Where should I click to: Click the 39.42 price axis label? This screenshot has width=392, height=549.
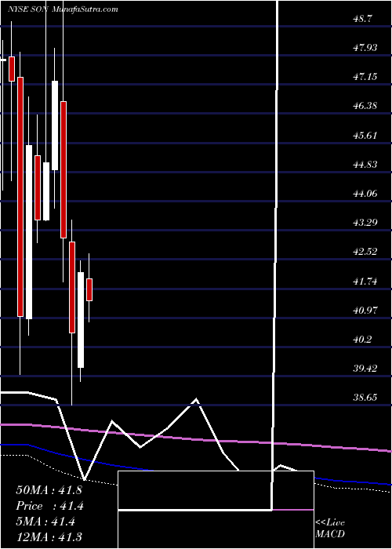tap(365, 369)
